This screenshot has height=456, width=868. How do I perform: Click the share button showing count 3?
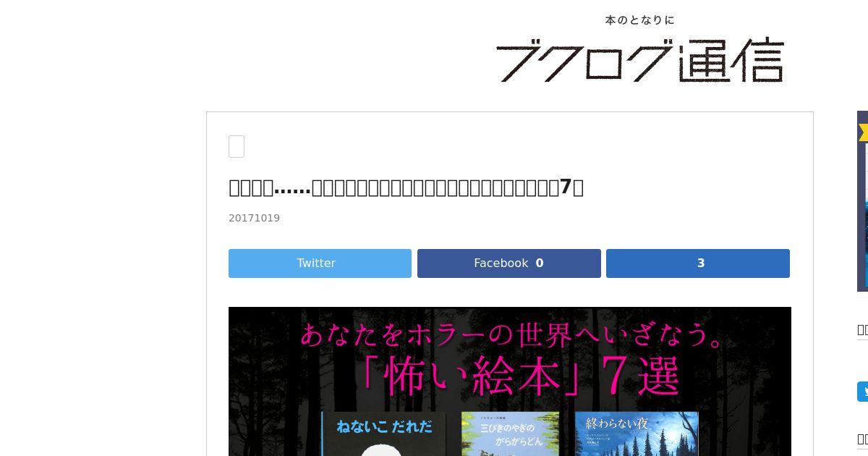point(698,263)
